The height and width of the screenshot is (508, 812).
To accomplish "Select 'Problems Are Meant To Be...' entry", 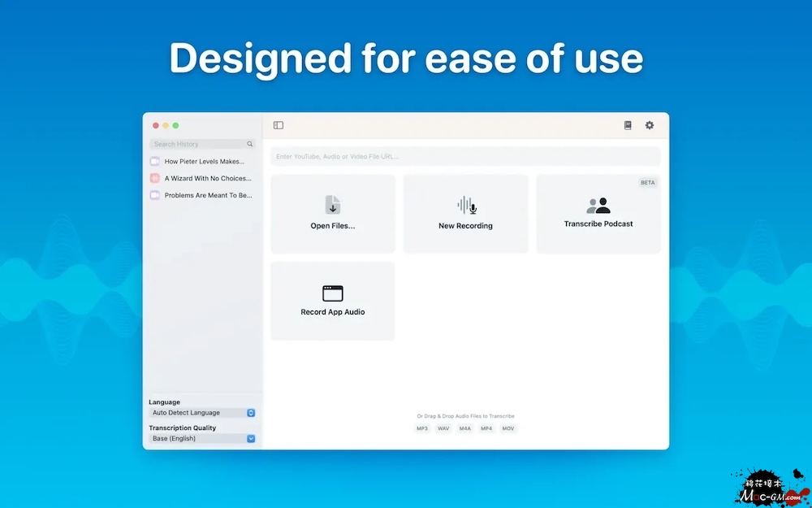I will pos(208,195).
